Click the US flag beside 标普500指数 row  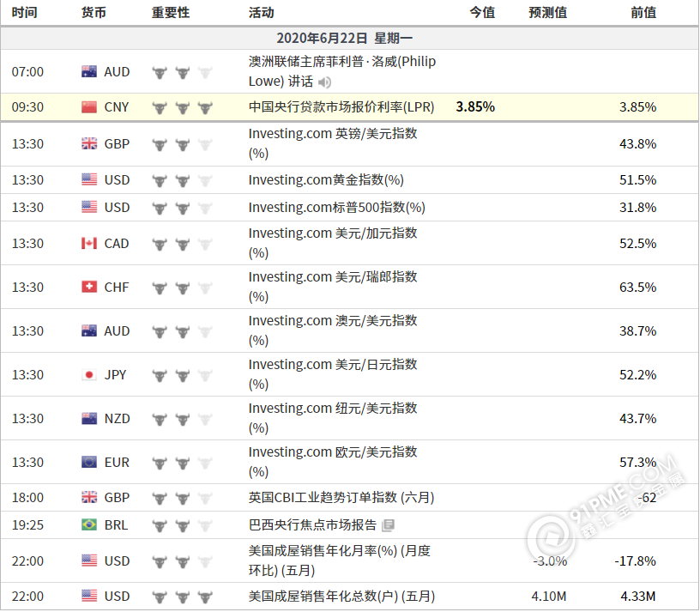tap(89, 207)
